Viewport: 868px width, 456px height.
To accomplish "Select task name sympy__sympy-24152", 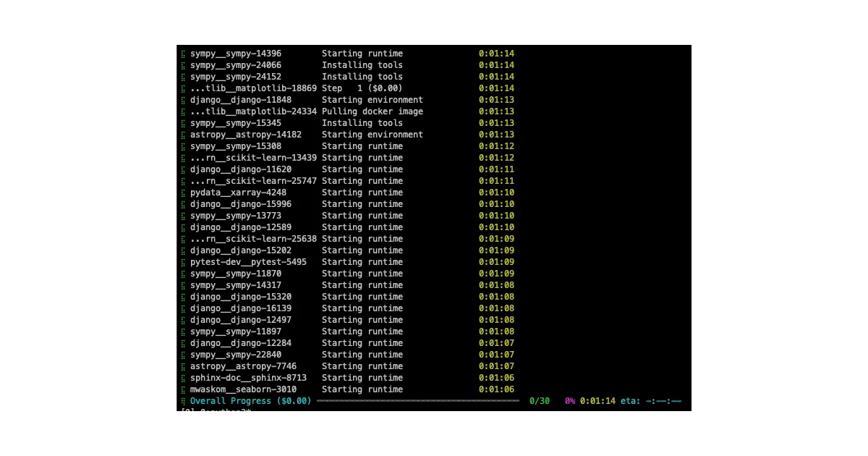I will [x=236, y=77].
